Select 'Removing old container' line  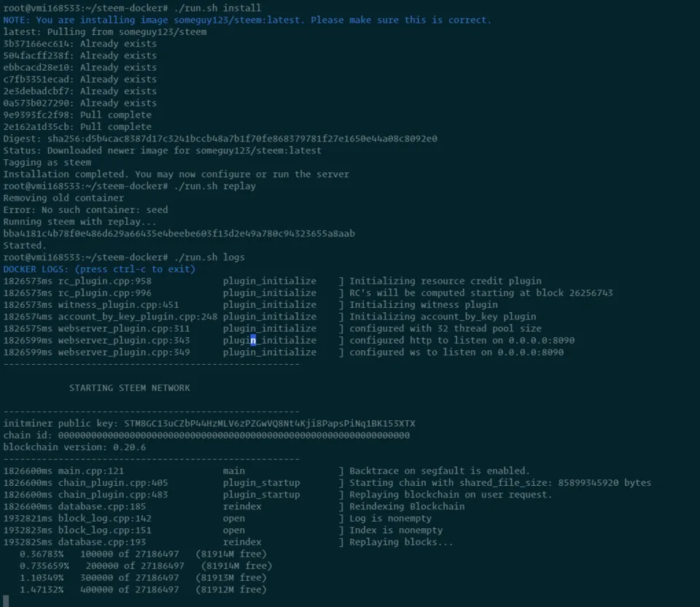[x=63, y=198]
